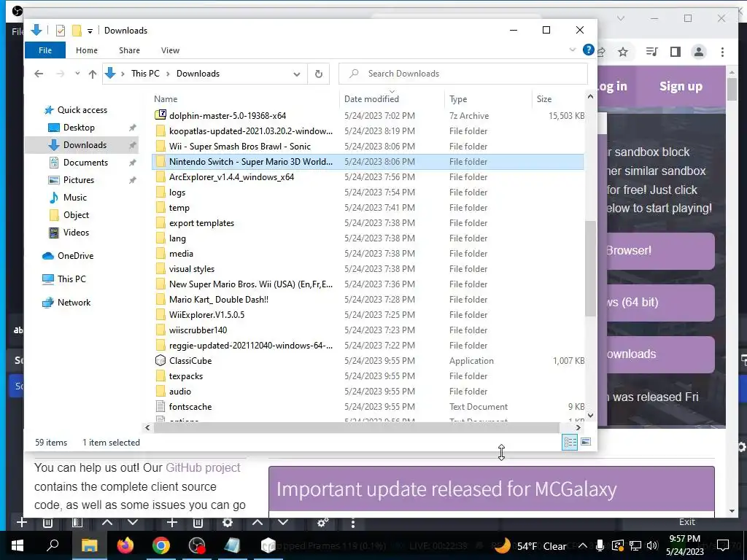747x560 pixels.
Task: Click the horizontal scrollbar in file list
Action: pyautogui.click(x=356, y=427)
